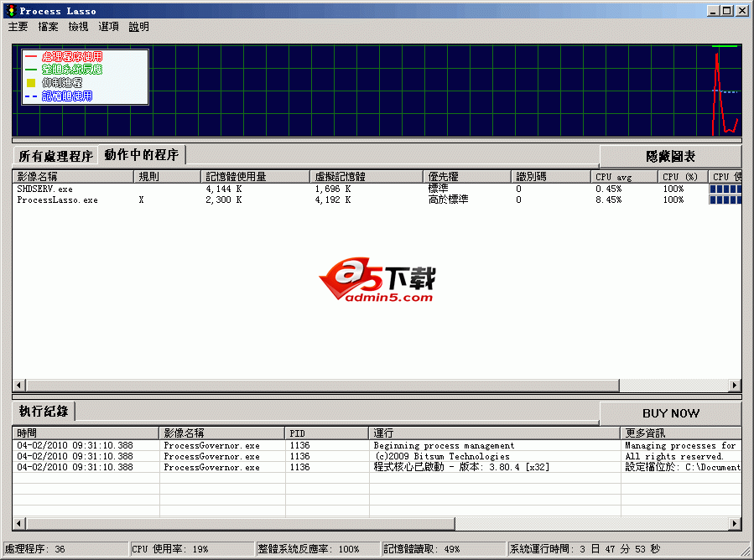Click the yellow square legend marker
This screenshot has height=560, width=754.
pyautogui.click(x=31, y=83)
